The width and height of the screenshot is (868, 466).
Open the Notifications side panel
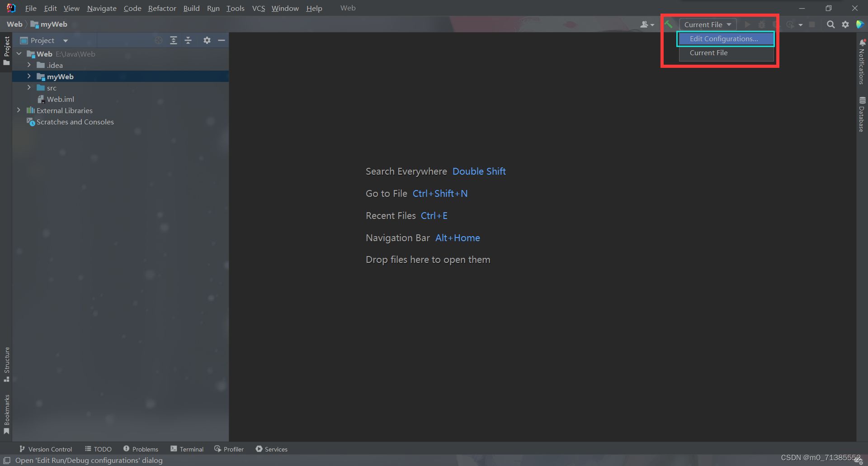click(x=862, y=62)
